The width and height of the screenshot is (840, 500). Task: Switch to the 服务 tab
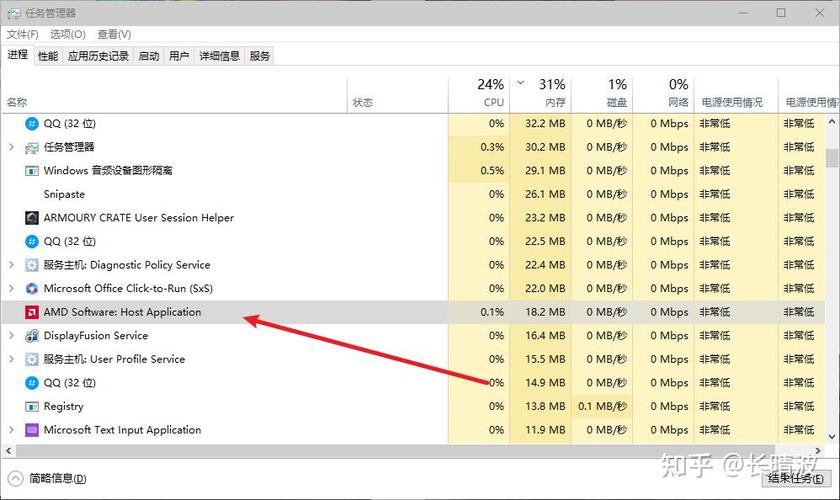pyautogui.click(x=260, y=56)
